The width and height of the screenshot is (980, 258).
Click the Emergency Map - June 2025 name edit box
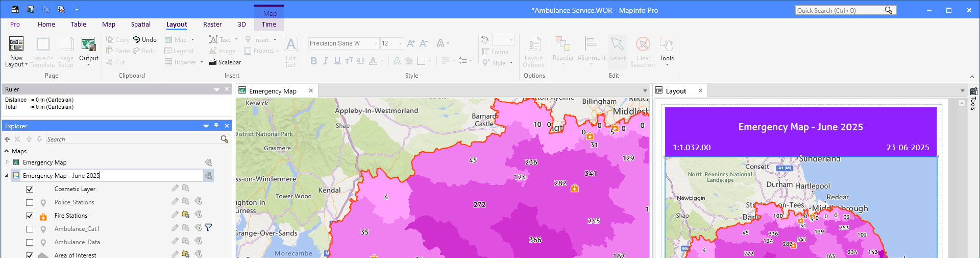[111, 176]
